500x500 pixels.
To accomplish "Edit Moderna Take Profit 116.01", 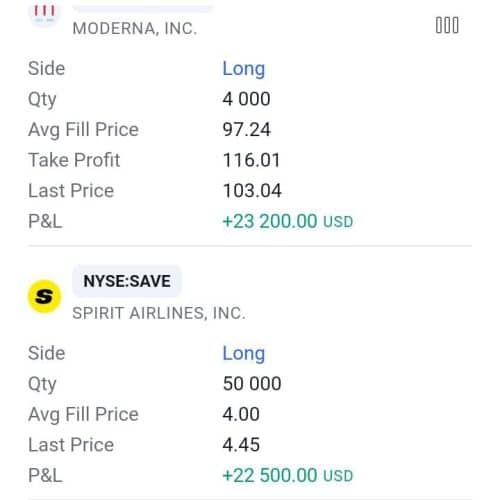I will tap(251, 160).
